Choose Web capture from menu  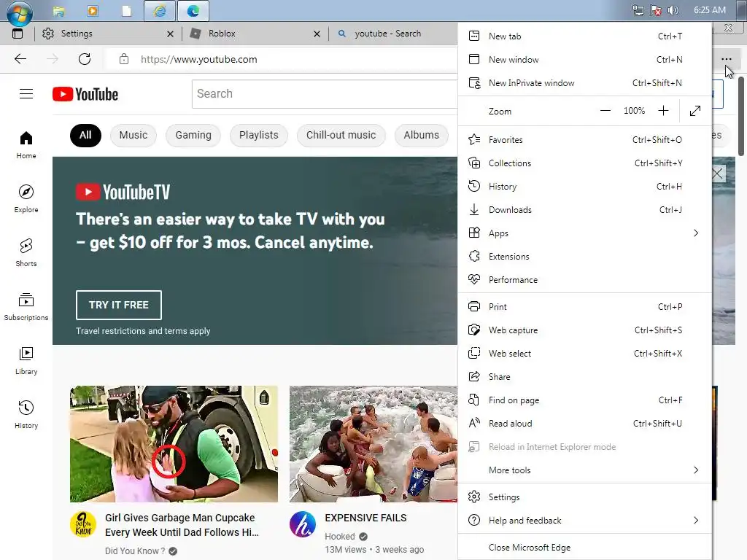[x=584, y=330]
